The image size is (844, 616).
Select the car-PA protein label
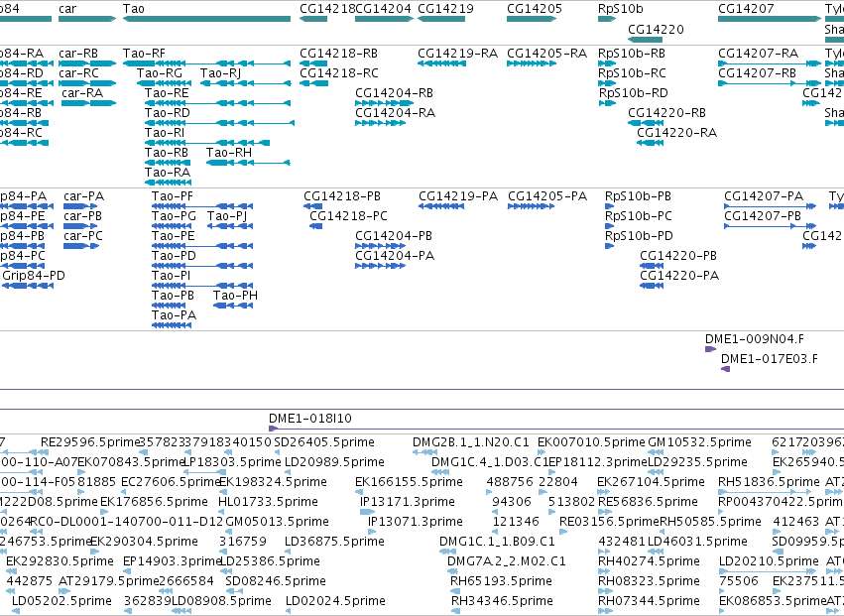tap(84, 196)
